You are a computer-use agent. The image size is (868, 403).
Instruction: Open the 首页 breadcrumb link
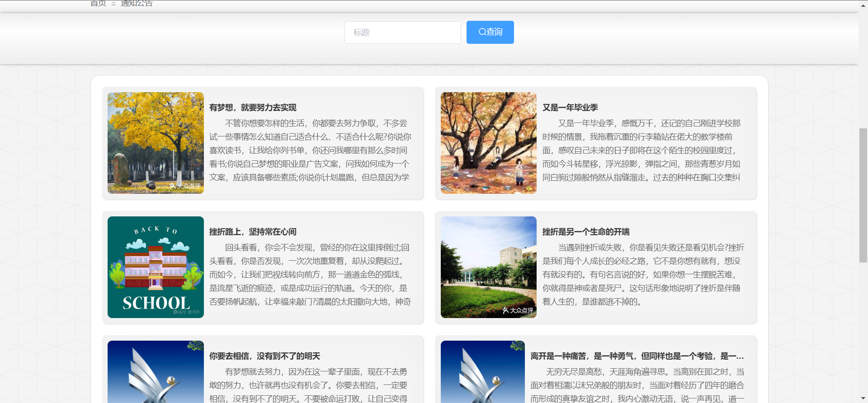(98, 3)
